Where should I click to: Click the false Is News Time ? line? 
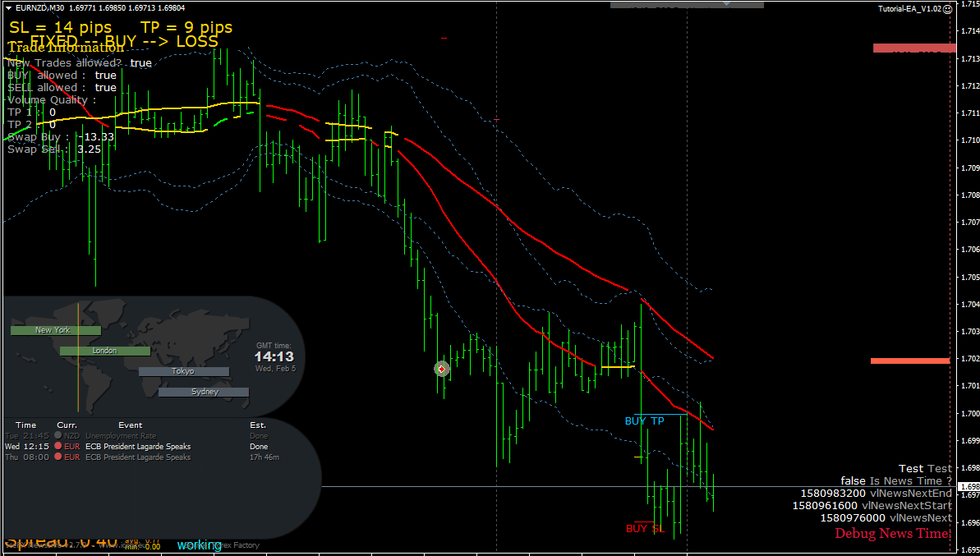pyautogui.click(x=896, y=480)
